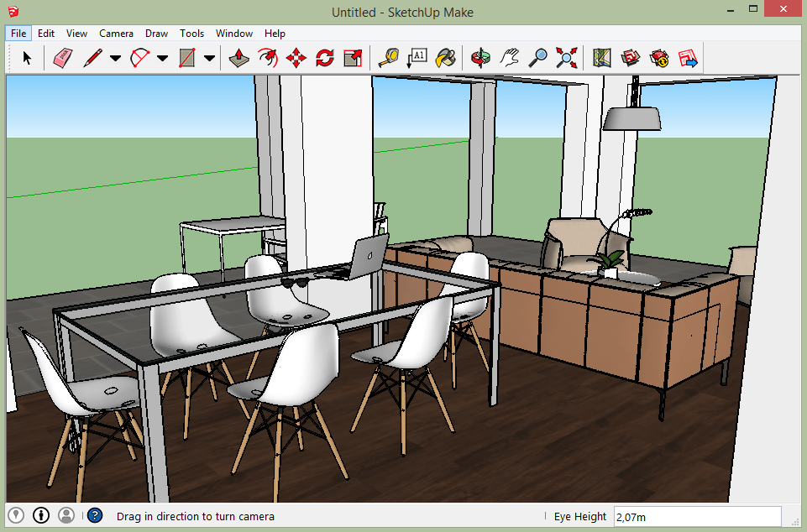Pick the pink Eraser tool
This screenshot has width=807, height=532.
pos(63,58)
